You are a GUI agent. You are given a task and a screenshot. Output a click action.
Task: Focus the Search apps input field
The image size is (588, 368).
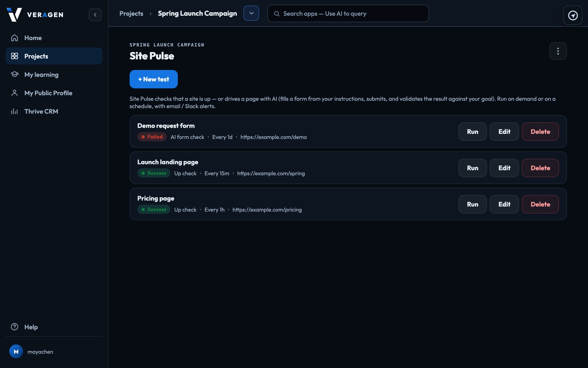[348, 14]
